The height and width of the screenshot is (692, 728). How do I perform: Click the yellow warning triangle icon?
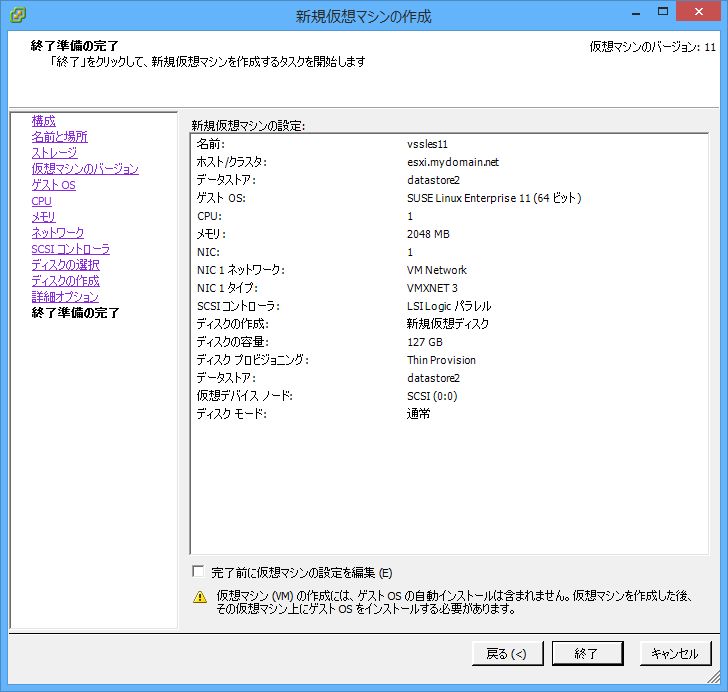[x=200, y=597]
